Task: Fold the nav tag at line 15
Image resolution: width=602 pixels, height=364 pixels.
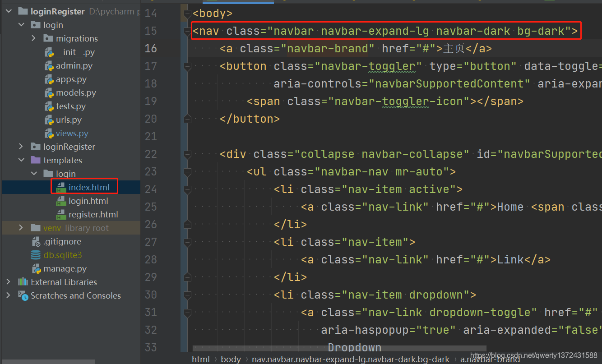Action: tap(187, 31)
